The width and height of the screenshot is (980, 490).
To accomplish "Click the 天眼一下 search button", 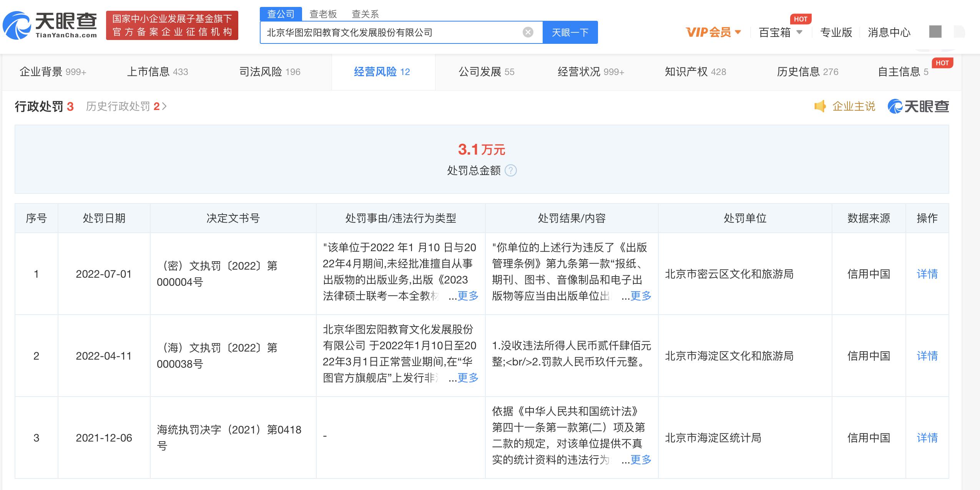I will click(x=570, y=32).
